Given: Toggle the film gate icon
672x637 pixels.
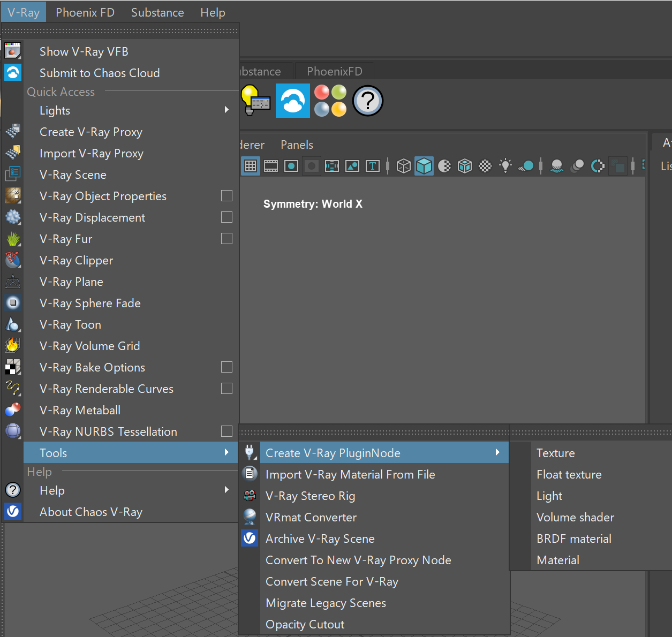Looking at the screenshot, I should pos(271,166).
